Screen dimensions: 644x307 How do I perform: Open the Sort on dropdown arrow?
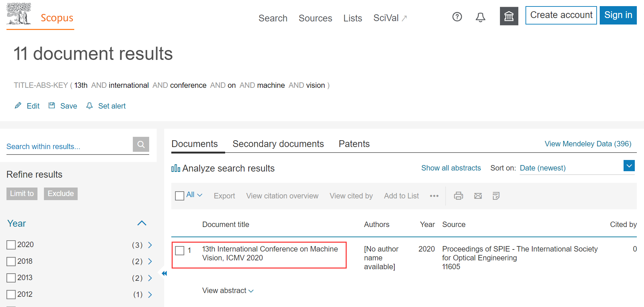click(x=629, y=166)
